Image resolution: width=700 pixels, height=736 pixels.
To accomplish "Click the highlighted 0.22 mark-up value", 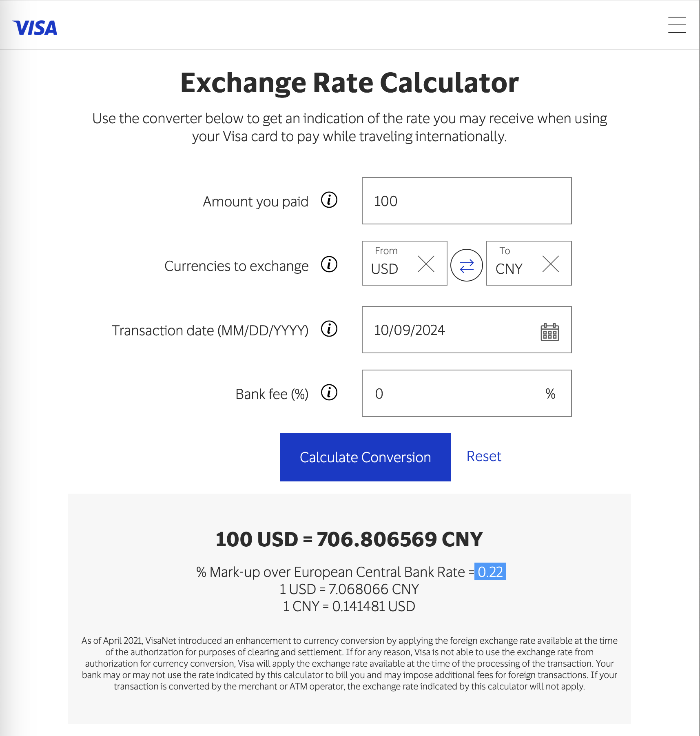I will point(490,572).
